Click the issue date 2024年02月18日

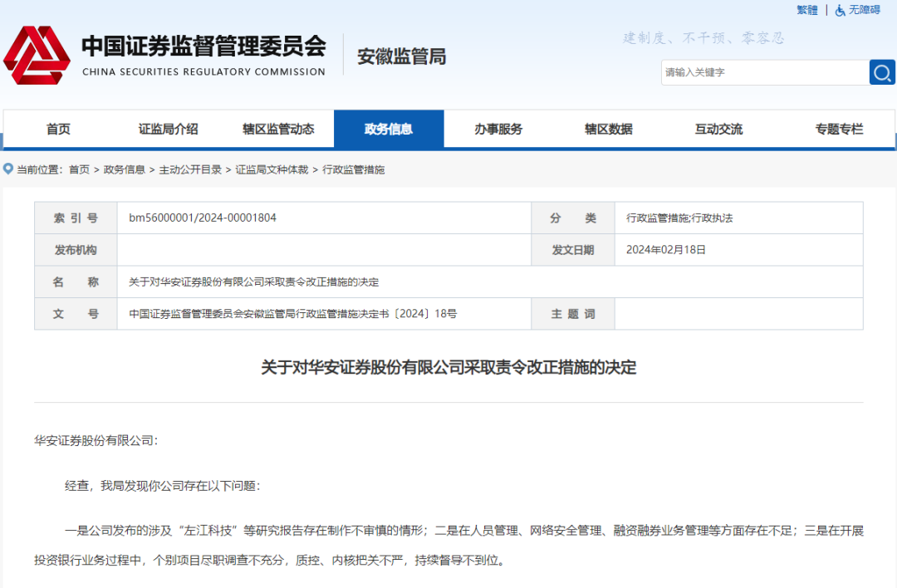(666, 250)
